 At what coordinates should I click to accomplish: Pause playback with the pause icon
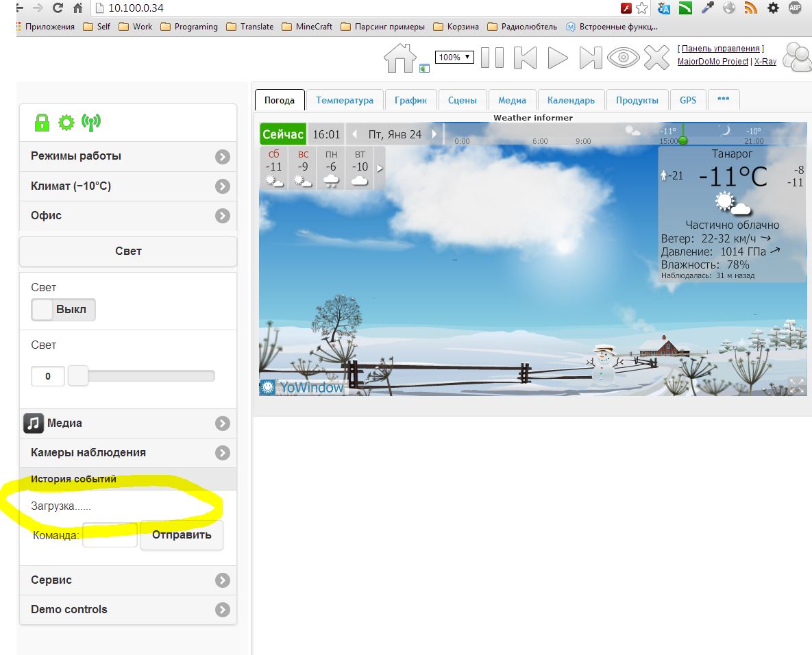point(492,58)
